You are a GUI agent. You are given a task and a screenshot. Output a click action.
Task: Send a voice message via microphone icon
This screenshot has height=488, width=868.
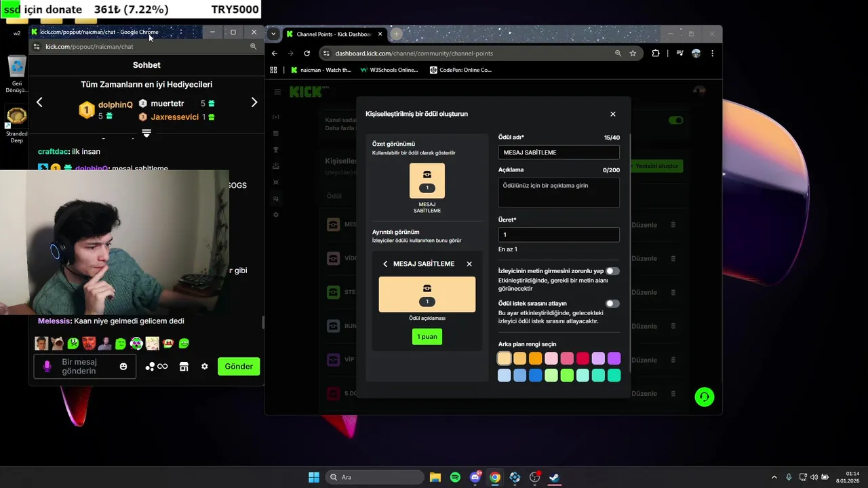pyautogui.click(x=47, y=366)
